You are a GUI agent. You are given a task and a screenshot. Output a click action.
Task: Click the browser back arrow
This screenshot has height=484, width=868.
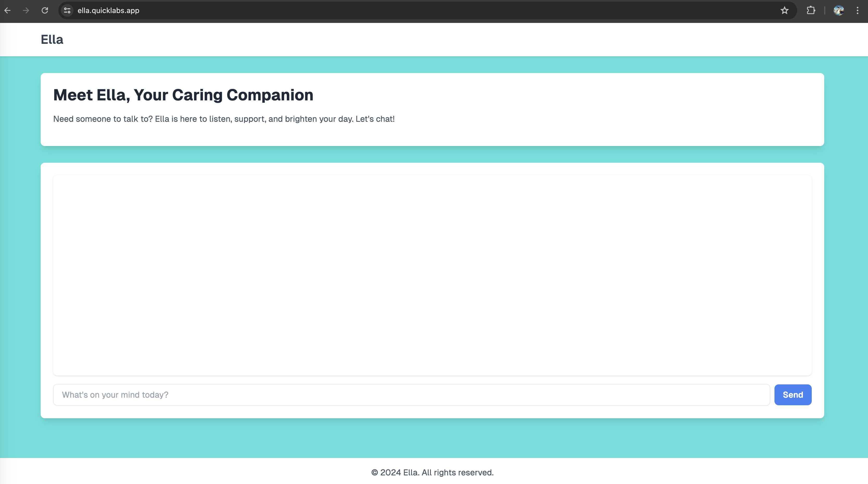coord(7,10)
